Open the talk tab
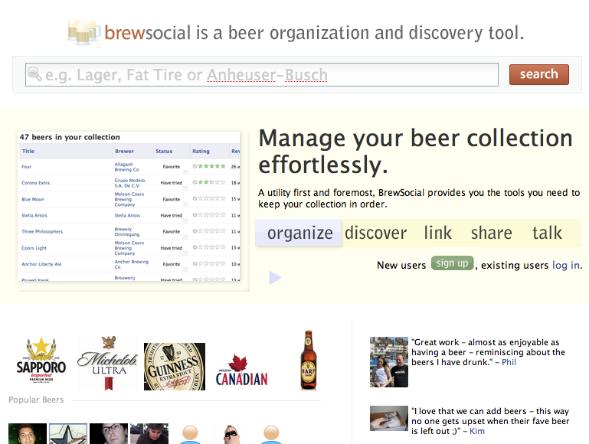 [547, 233]
